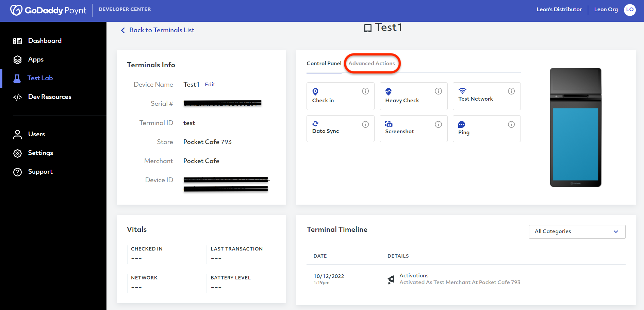Click Activated As Test Merchant details text
The height and width of the screenshot is (310, 644).
coord(460,282)
